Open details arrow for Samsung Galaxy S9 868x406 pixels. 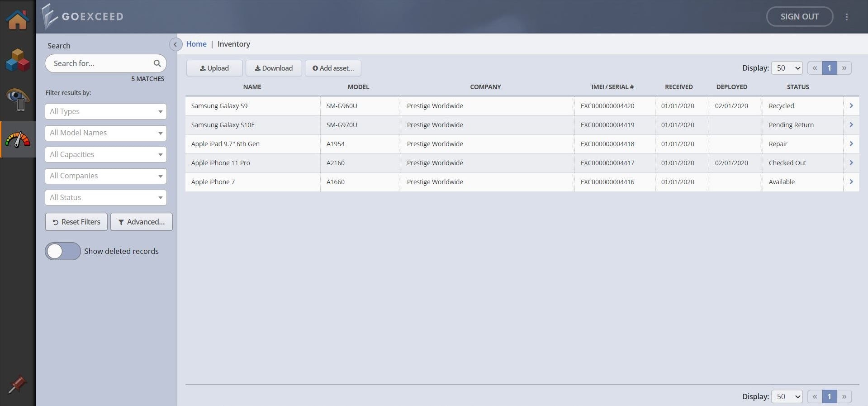tap(851, 105)
